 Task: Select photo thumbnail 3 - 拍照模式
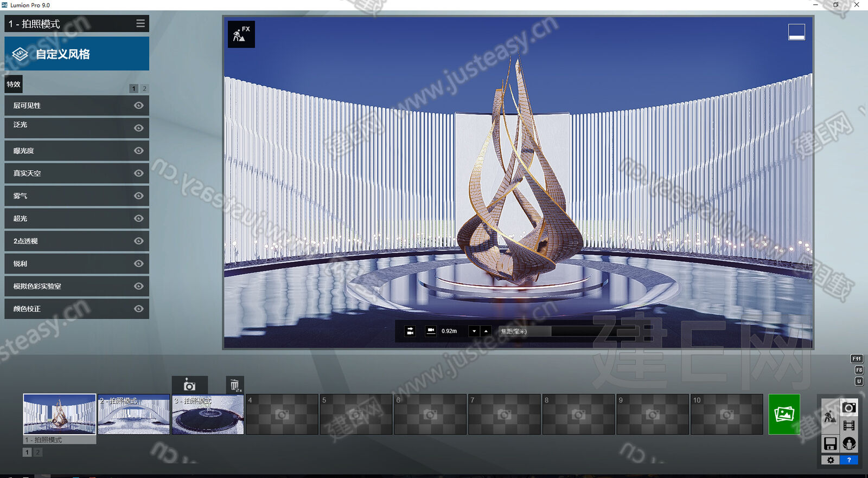(208, 414)
